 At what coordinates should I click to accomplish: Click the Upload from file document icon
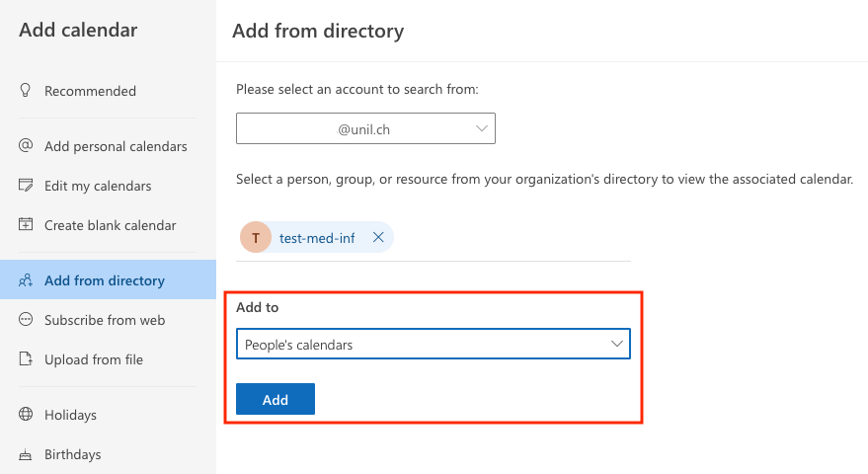(x=26, y=359)
